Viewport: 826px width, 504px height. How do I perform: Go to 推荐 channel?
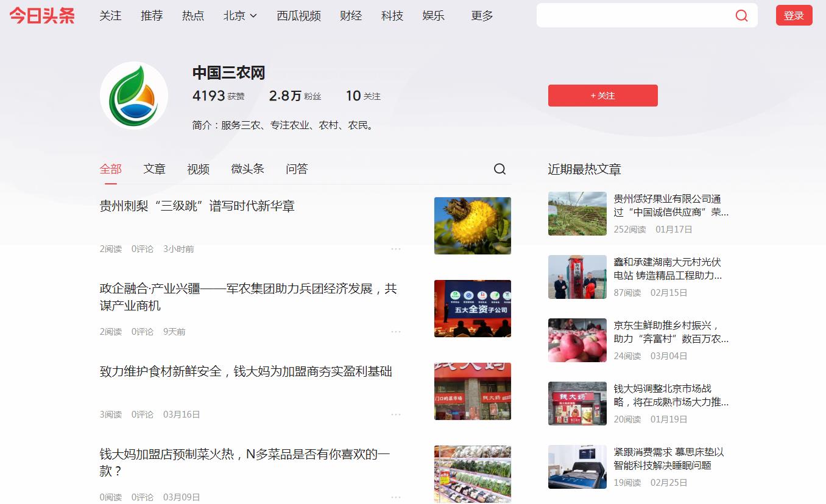coord(152,16)
